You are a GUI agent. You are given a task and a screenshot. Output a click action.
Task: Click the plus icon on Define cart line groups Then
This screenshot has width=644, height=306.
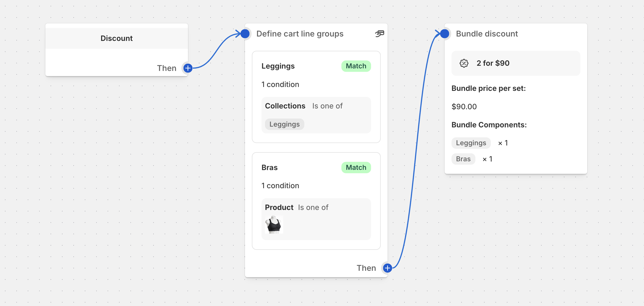387,268
